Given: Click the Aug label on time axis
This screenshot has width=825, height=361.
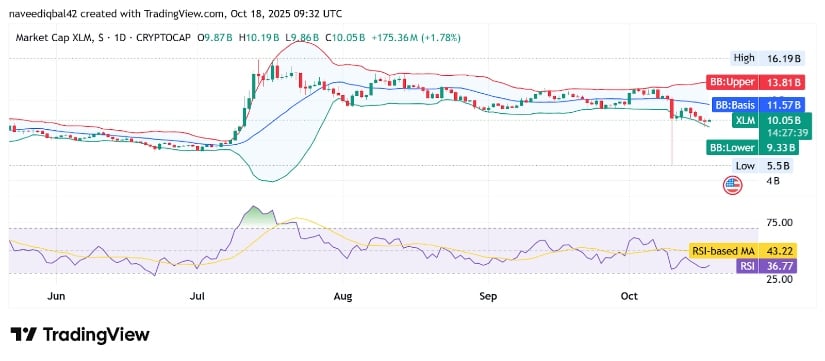Looking at the screenshot, I should pyautogui.click(x=343, y=296).
